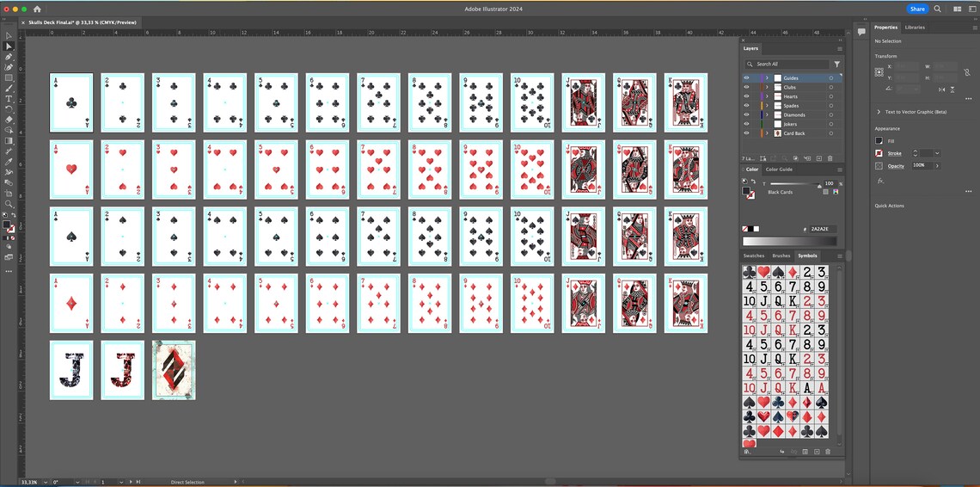Select the Shape Builder tool
The width and height of the screenshot is (980, 487).
[x=9, y=130]
